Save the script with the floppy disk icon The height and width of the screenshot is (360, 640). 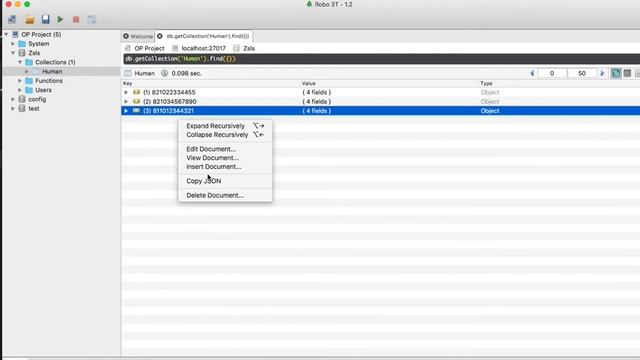[45, 19]
